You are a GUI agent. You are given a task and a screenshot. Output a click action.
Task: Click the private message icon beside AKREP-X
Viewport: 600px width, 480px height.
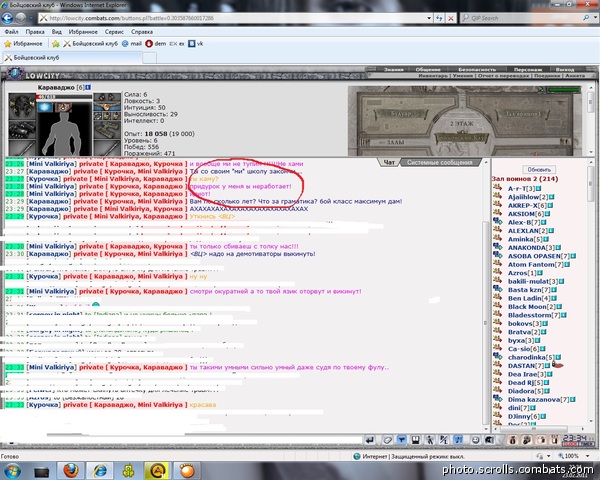(x=497, y=205)
